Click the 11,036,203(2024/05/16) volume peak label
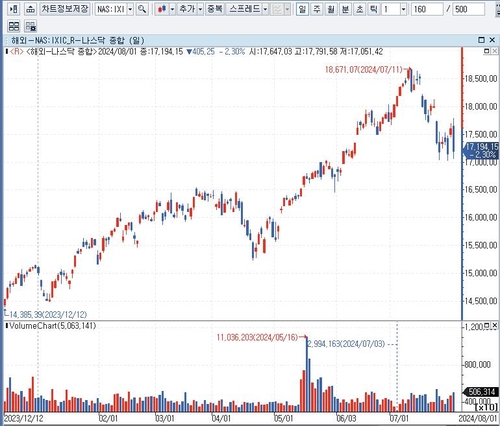Screen dimensions: 500x426 pos(257,338)
